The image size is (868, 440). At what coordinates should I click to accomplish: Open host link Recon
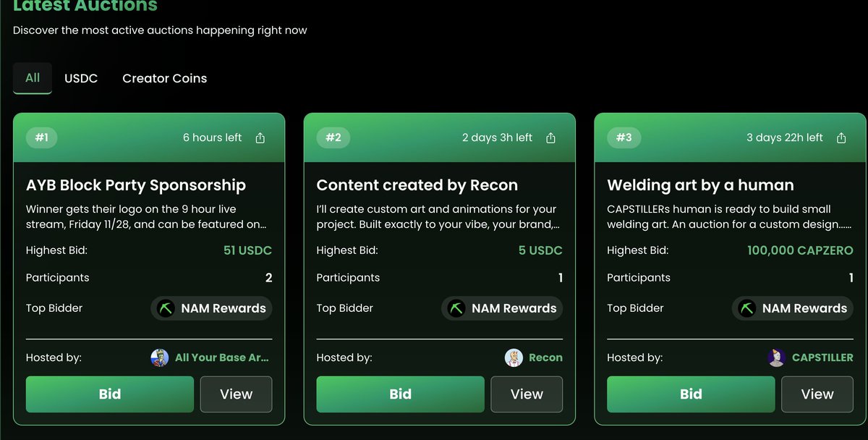click(x=545, y=357)
